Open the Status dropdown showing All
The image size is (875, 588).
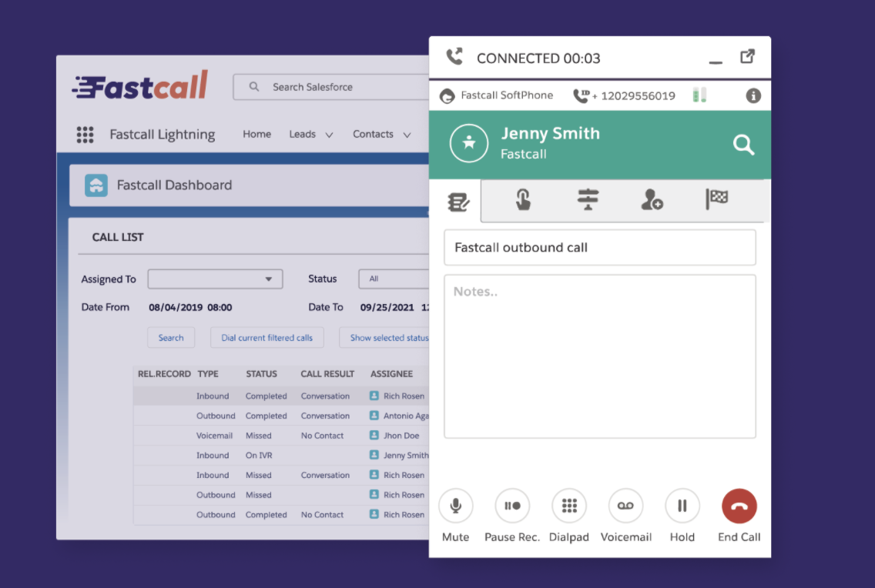pos(394,279)
